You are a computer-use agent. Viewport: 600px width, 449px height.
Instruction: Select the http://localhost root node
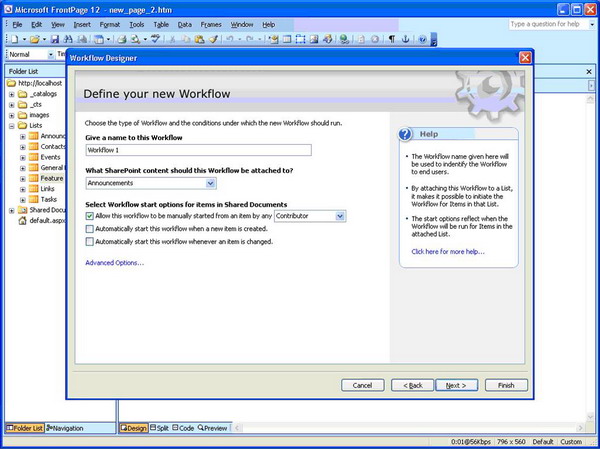35,83
